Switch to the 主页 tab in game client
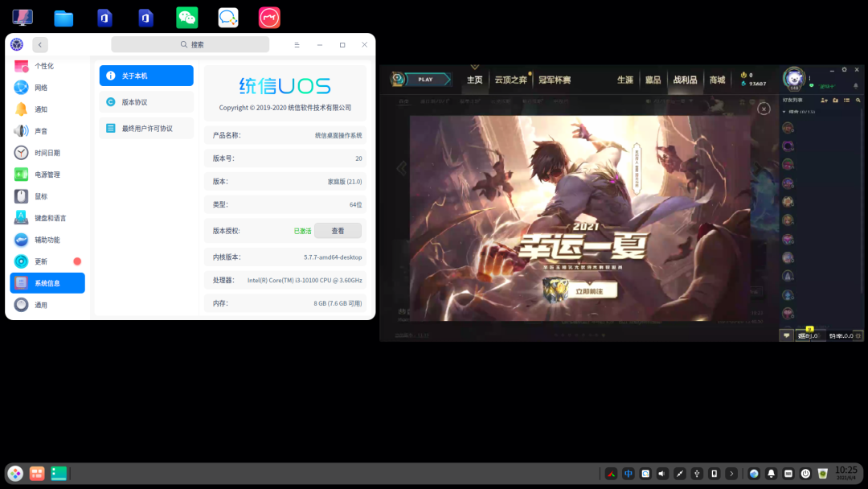 (474, 80)
